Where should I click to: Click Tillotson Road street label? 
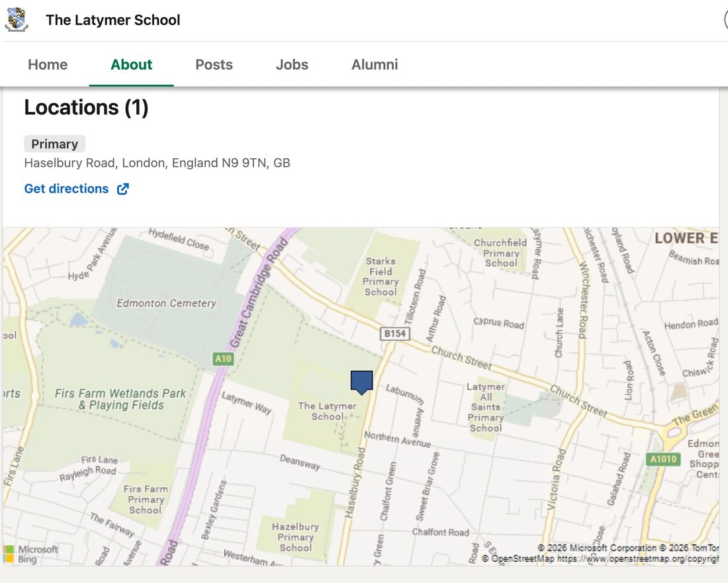click(x=414, y=296)
